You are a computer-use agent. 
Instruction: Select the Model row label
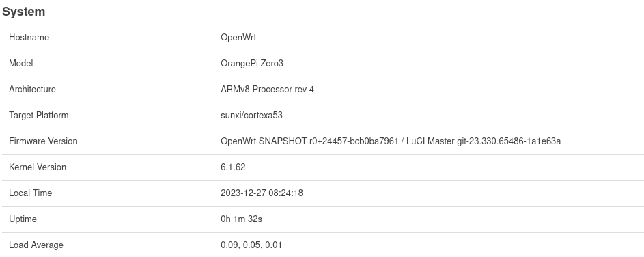21,64
